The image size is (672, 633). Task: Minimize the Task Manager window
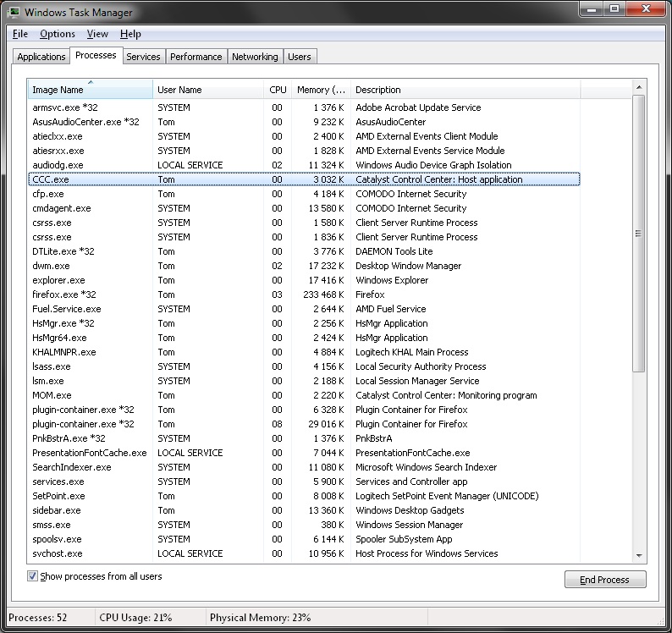click(592, 9)
